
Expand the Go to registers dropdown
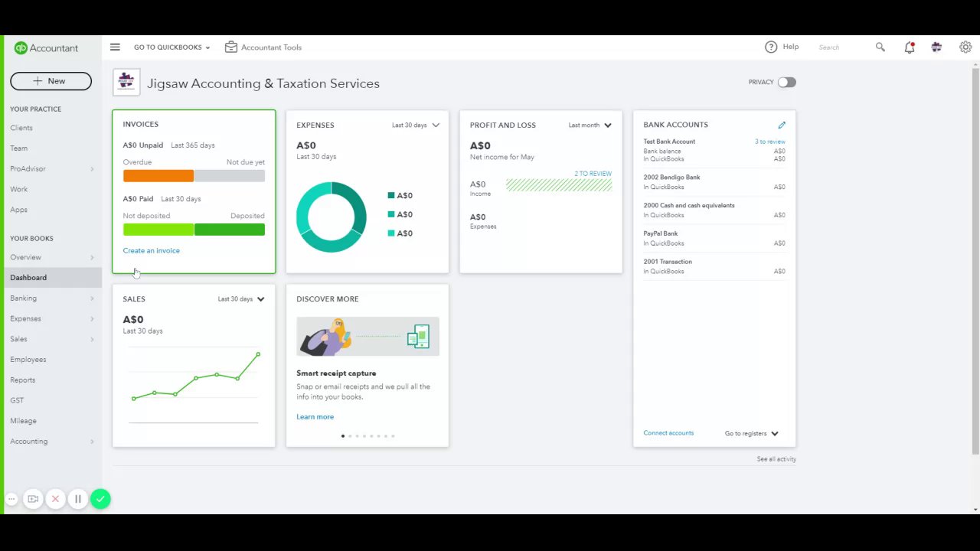point(752,433)
